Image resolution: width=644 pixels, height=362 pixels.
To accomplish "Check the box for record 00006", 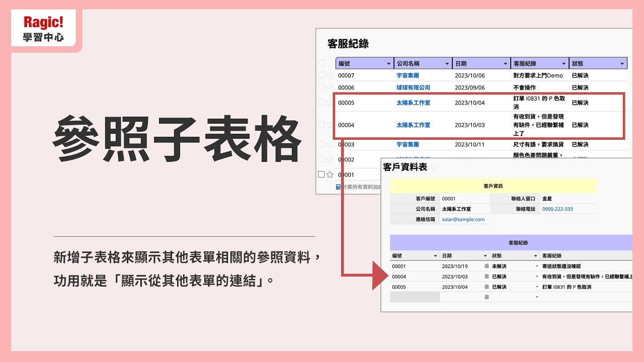I will [x=321, y=87].
